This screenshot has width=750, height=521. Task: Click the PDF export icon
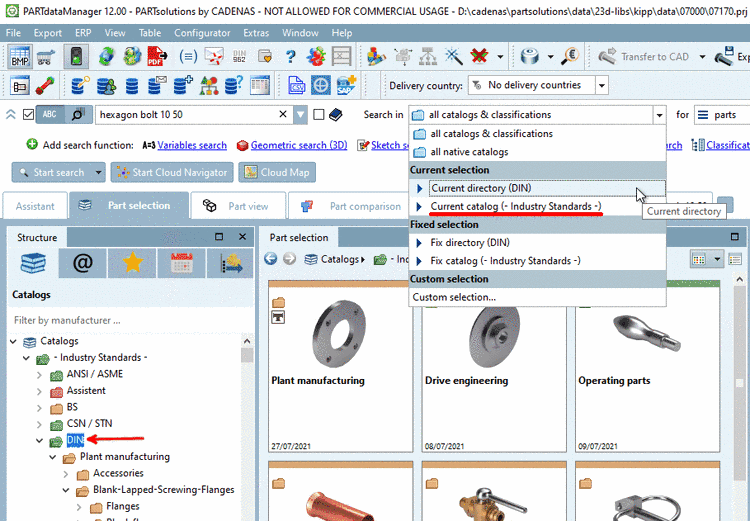[x=157, y=56]
